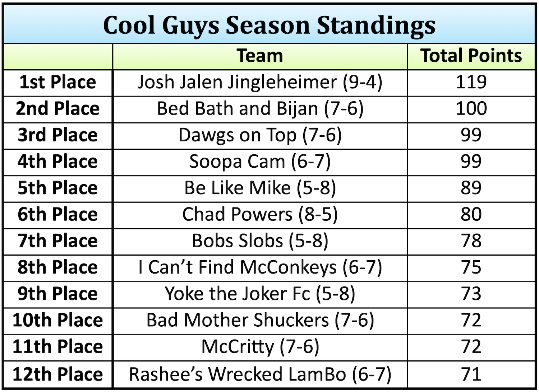Click the 119 total points cell
Screen dimensions: 539x392
point(471,83)
